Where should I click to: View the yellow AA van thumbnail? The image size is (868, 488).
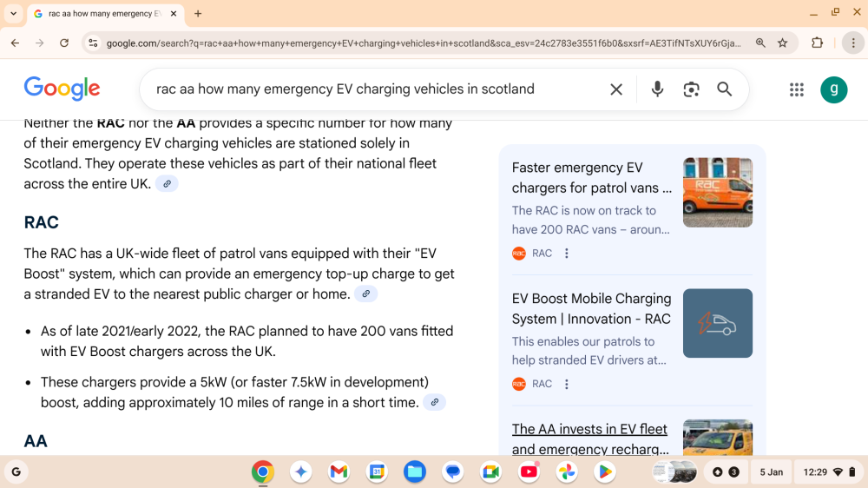coord(718,438)
